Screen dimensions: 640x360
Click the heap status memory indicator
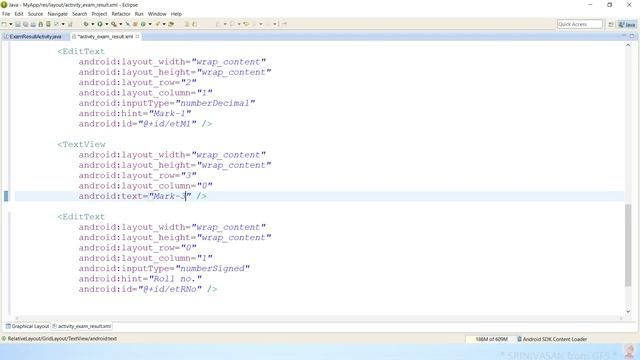491,339
